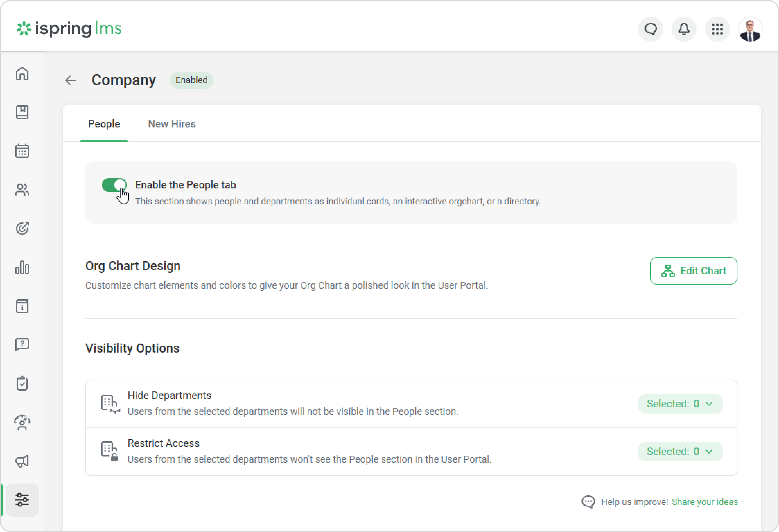Toggle Enable the People tab switch
779x532 pixels.
tap(114, 185)
